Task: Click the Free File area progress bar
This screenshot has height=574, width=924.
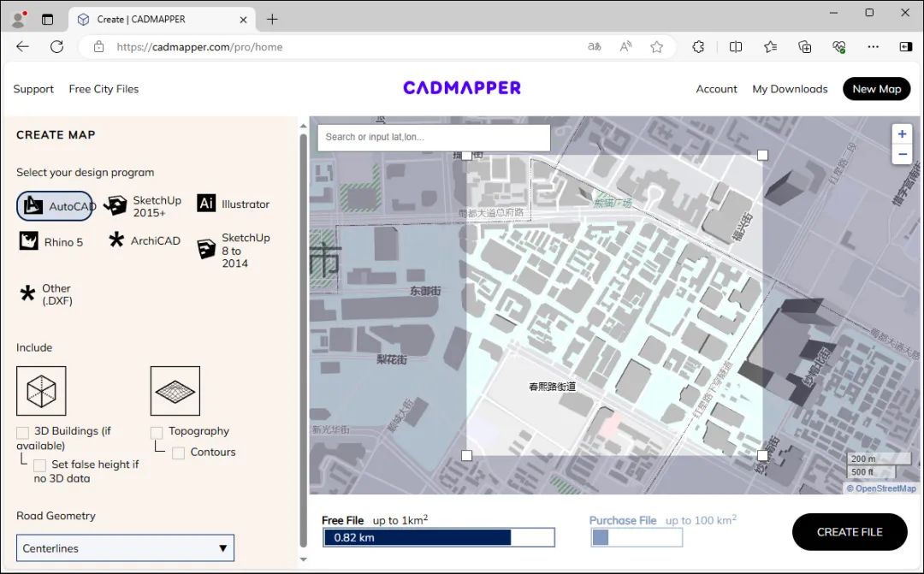Action: 438,537
